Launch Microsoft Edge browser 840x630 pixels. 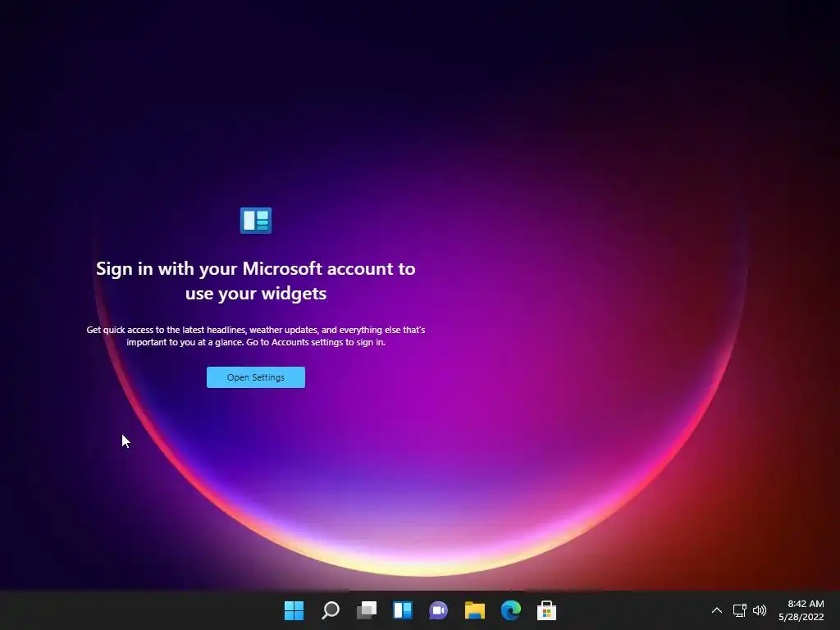point(510,610)
